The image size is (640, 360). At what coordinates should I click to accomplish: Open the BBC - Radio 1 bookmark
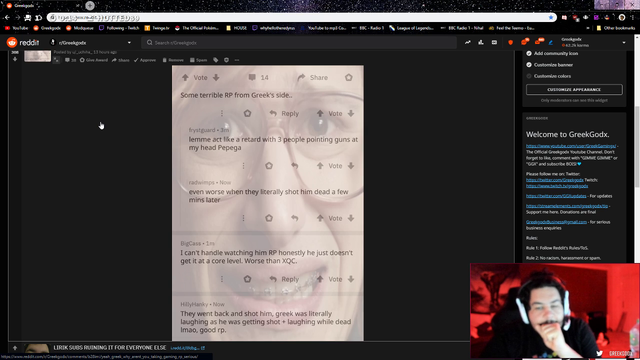coord(367,28)
